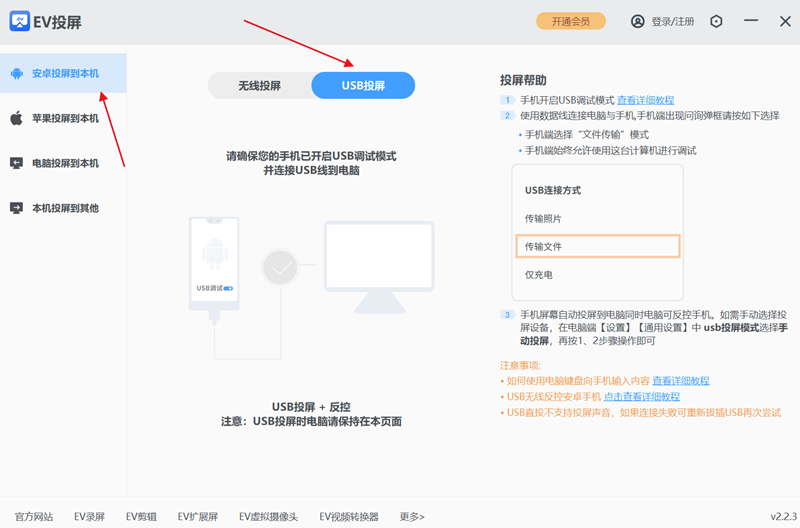This screenshot has height=528, width=800.
Task: Click the cast-to-other monitor icon
Action: pos(16,208)
